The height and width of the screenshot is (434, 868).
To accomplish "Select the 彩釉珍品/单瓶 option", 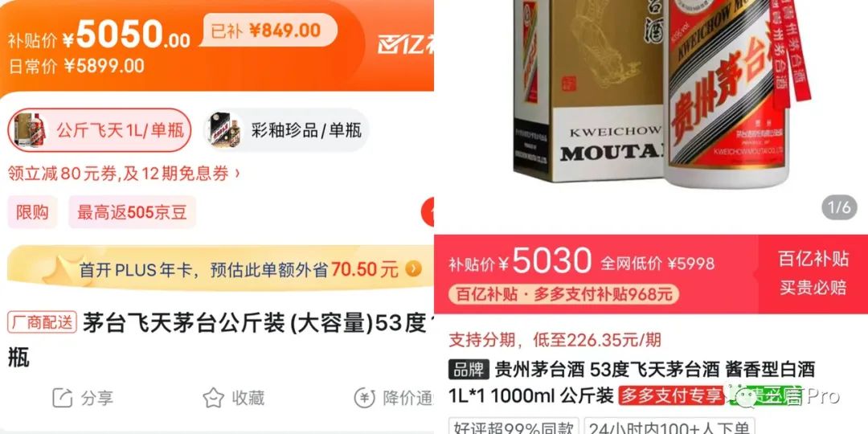I will click(x=285, y=130).
